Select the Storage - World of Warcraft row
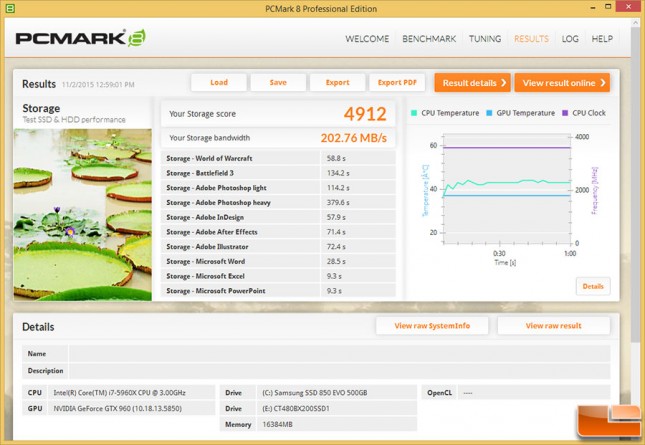Viewport: 645px width, 445px height. tap(278, 158)
